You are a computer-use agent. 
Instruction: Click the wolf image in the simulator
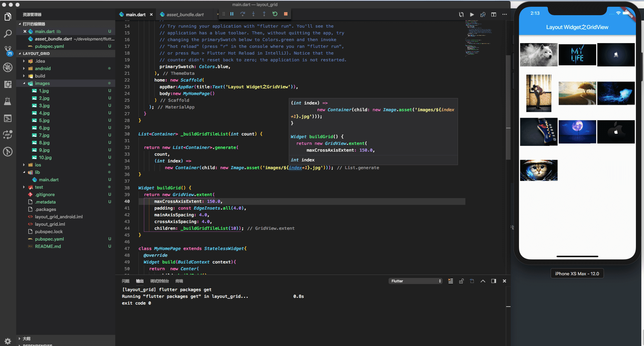coord(539,55)
